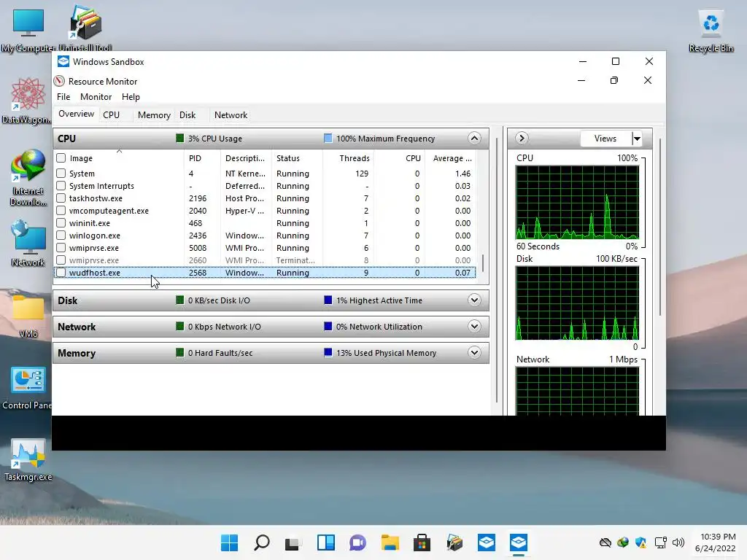This screenshot has height=560, width=747.
Task: Open the Windows Start menu
Action: 229,542
